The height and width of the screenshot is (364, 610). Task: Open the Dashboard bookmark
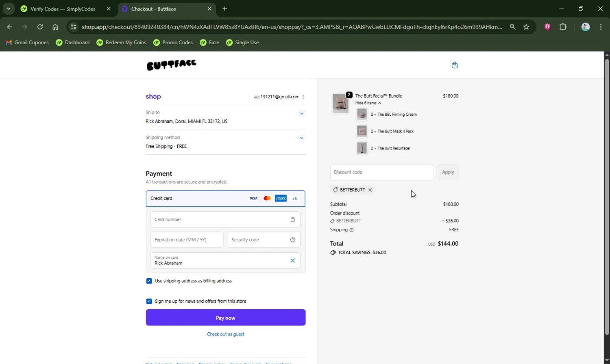[73, 42]
